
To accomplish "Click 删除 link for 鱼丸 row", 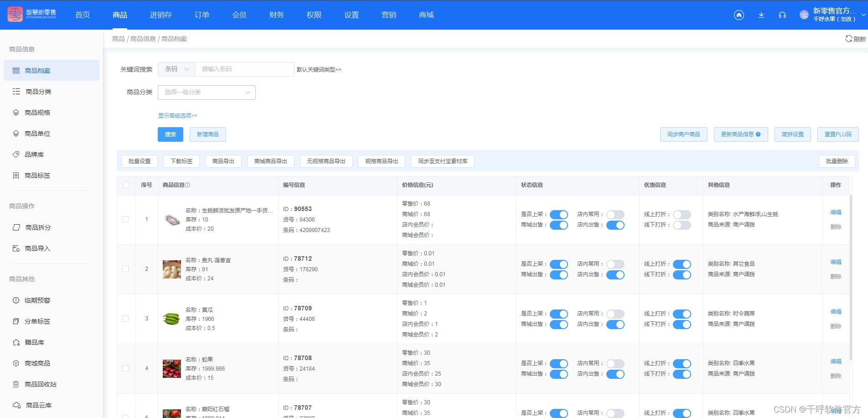I will (836, 277).
